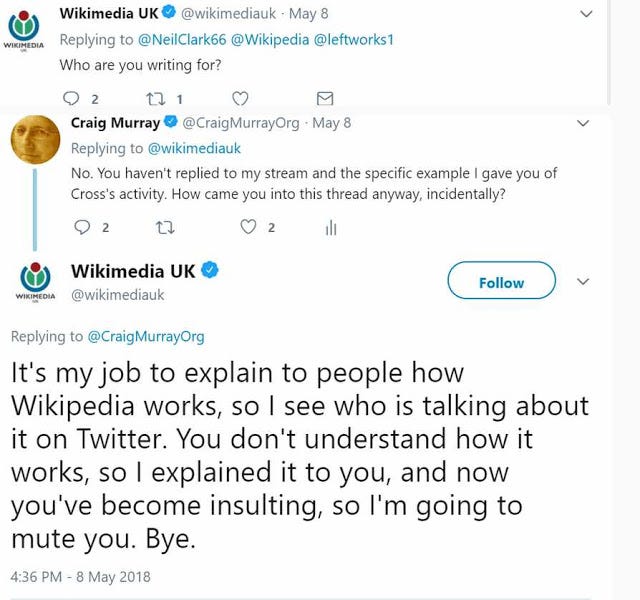Image resolution: width=640 pixels, height=600 pixels.
Task: Open more-options chevron beside Follow button
Action: pyautogui.click(x=584, y=281)
